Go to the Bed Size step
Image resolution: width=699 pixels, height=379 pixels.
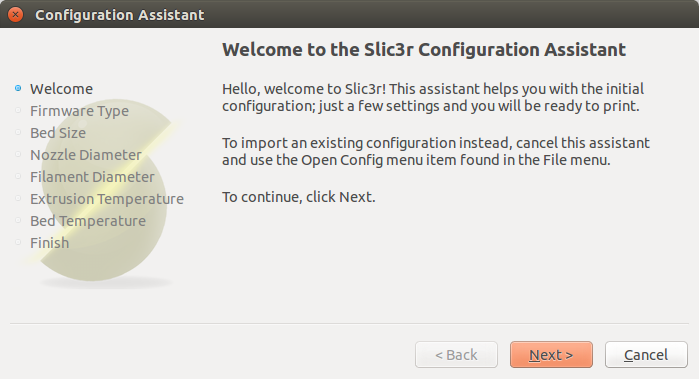point(58,133)
